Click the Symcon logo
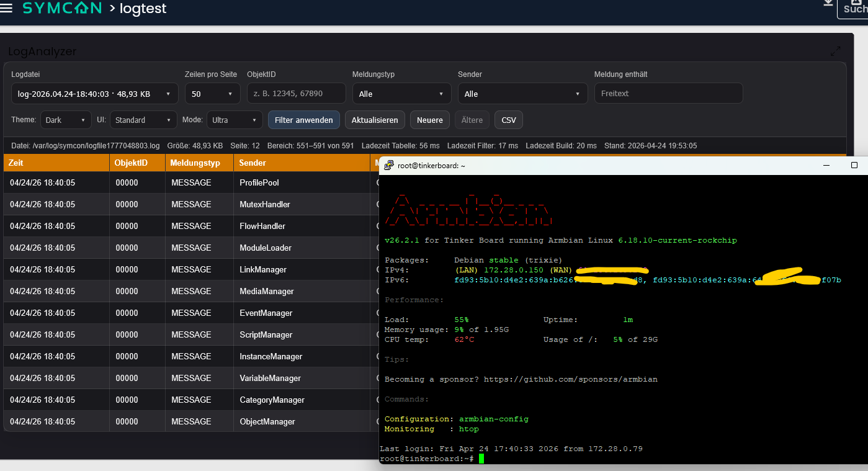868x471 pixels. (62, 9)
